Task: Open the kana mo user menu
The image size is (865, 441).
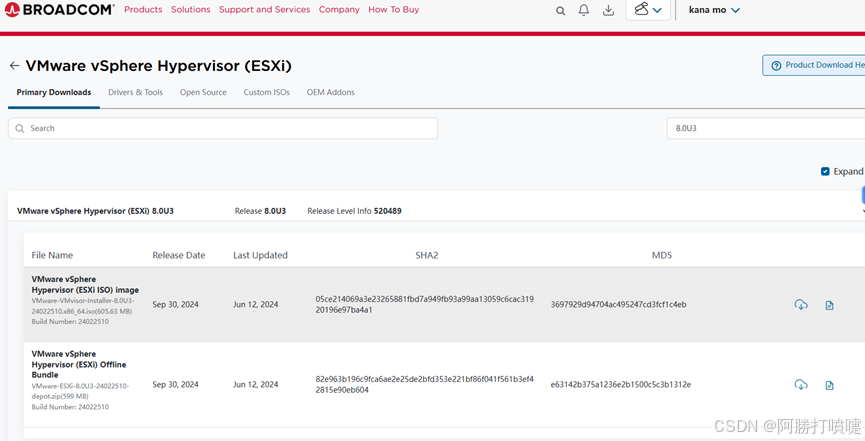Action: pyautogui.click(x=714, y=10)
